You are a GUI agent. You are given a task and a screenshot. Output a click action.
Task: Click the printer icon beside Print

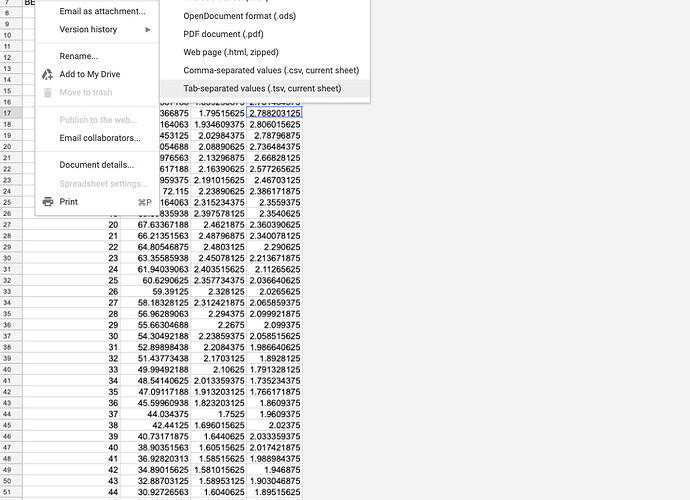pyautogui.click(x=47, y=201)
